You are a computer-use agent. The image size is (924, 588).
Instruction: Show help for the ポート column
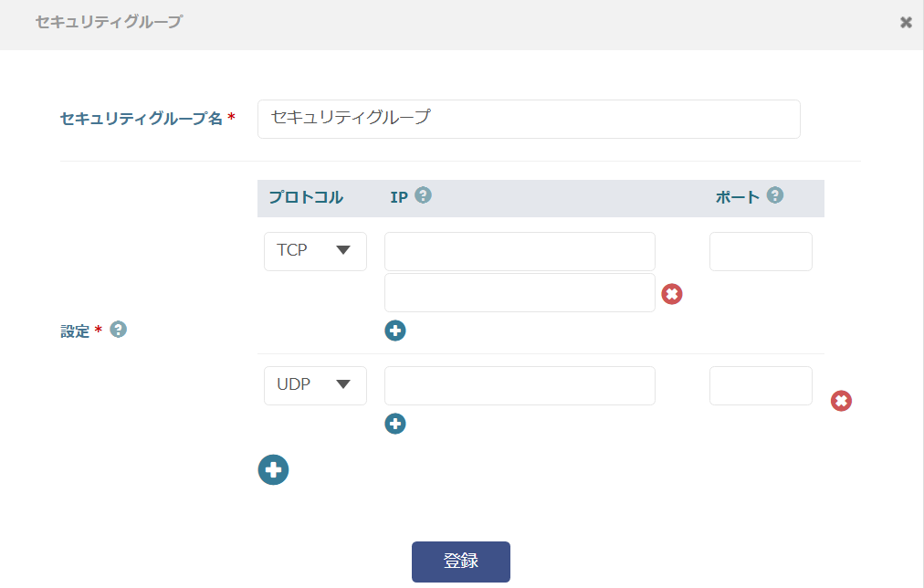775,195
